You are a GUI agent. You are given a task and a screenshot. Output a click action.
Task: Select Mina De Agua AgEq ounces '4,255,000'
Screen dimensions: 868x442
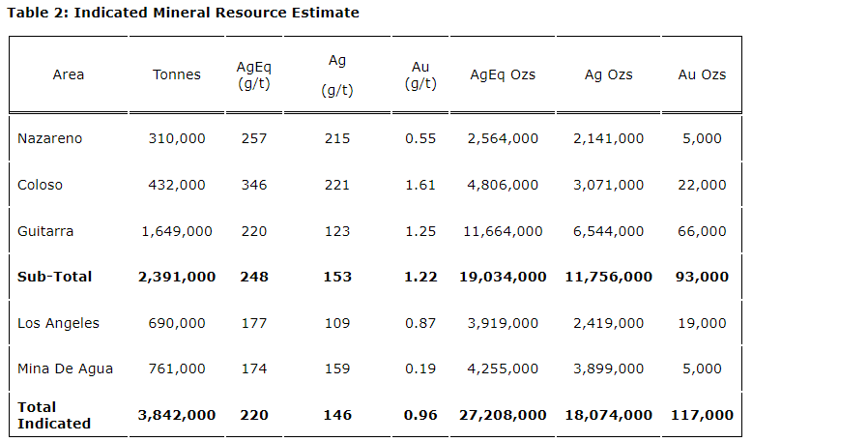click(503, 368)
